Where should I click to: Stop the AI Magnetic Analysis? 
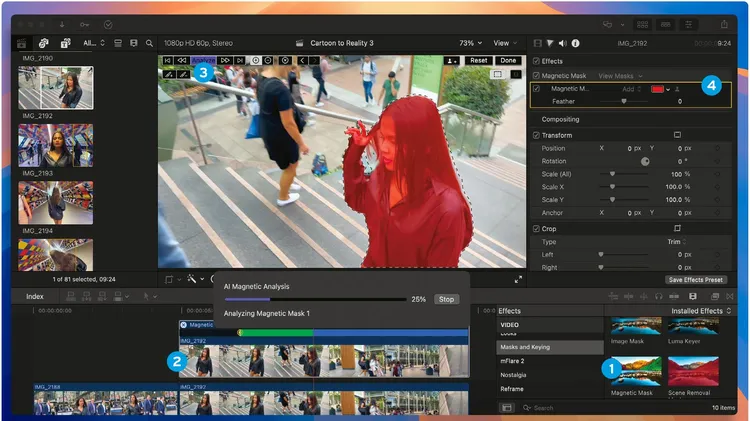tap(447, 299)
